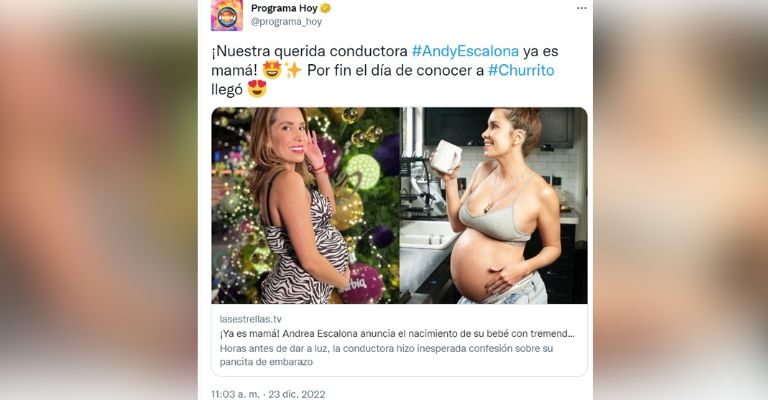Click the date 23 dic. 2022

coord(297,394)
